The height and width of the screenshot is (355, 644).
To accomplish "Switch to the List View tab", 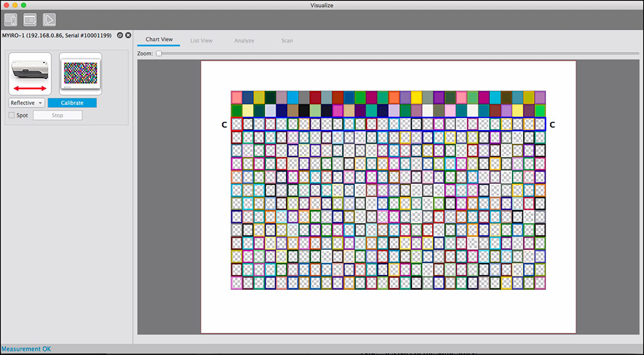I will (201, 41).
